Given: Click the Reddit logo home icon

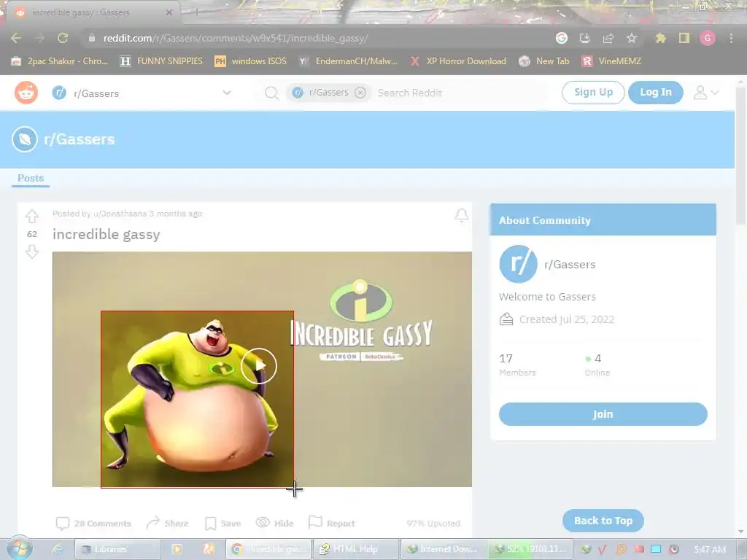Looking at the screenshot, I should coord(26,93).
